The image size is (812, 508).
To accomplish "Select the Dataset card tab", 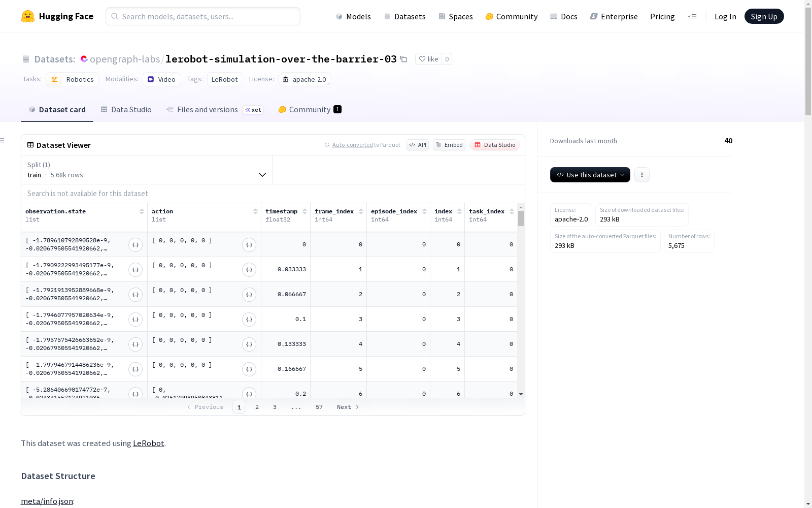I will pyautogui.click(x=57, y=110).
